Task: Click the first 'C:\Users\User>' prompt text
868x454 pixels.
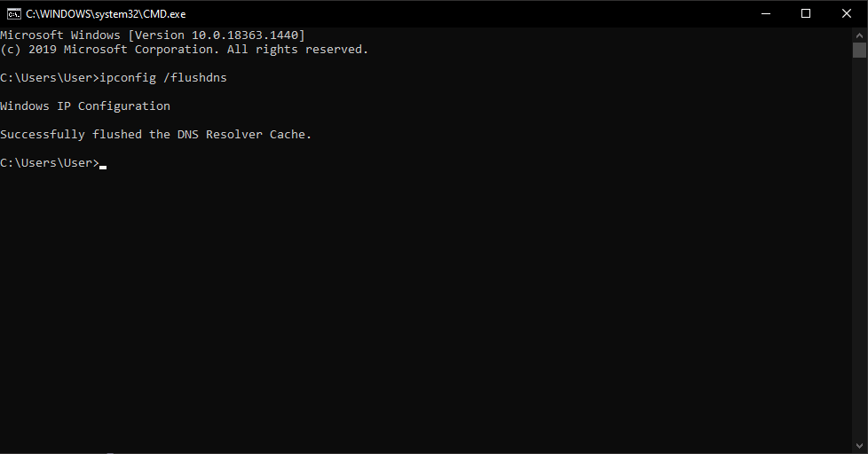Action: pos(50,78)
